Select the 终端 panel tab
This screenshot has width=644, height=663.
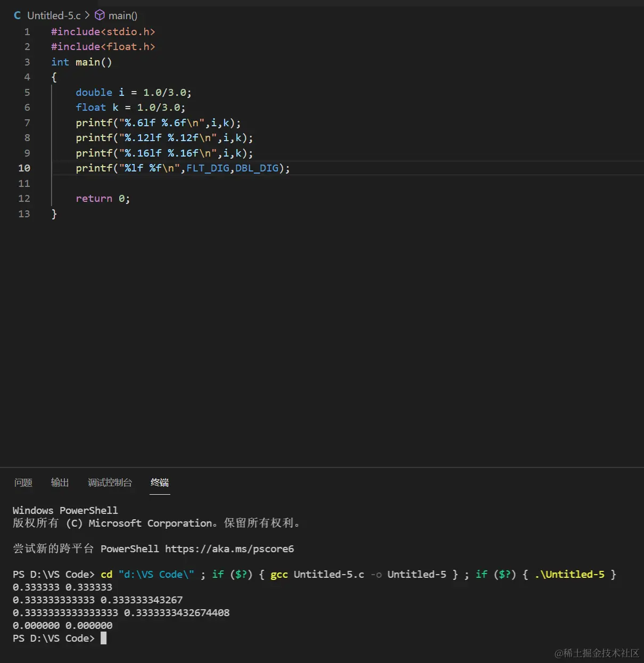click(160, 482)
